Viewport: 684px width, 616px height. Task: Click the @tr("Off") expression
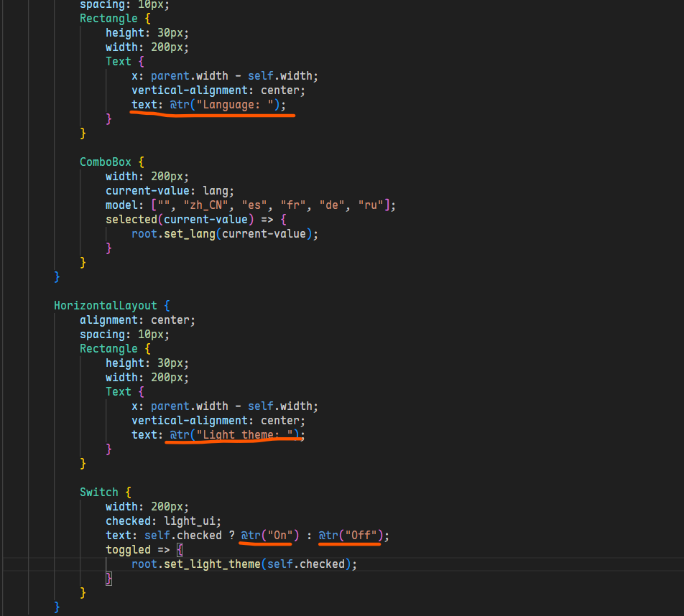[x=351, y=536]
